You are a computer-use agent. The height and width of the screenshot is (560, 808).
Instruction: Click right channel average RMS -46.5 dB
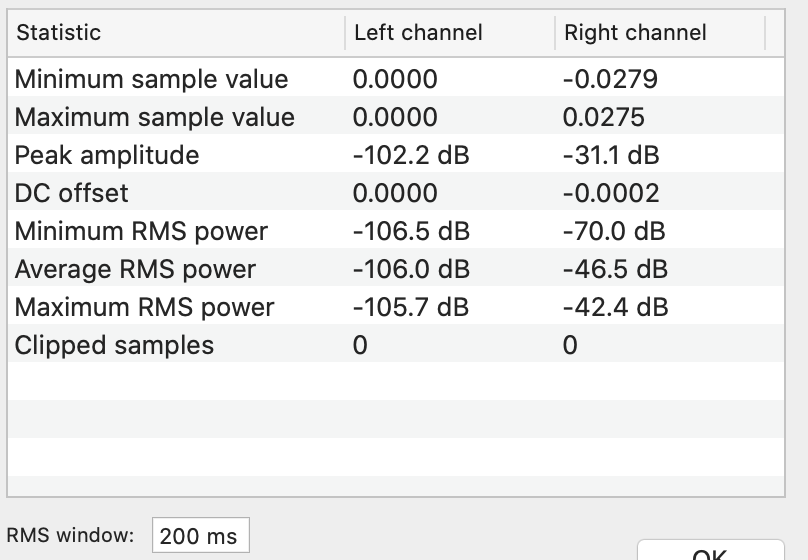[x=615, y=269]
